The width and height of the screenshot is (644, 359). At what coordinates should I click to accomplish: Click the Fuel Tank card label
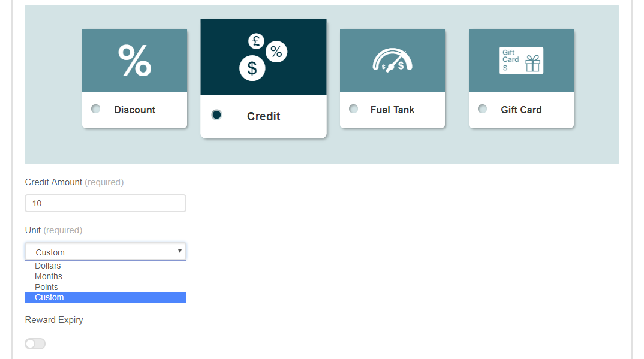[x=392, y=110]
